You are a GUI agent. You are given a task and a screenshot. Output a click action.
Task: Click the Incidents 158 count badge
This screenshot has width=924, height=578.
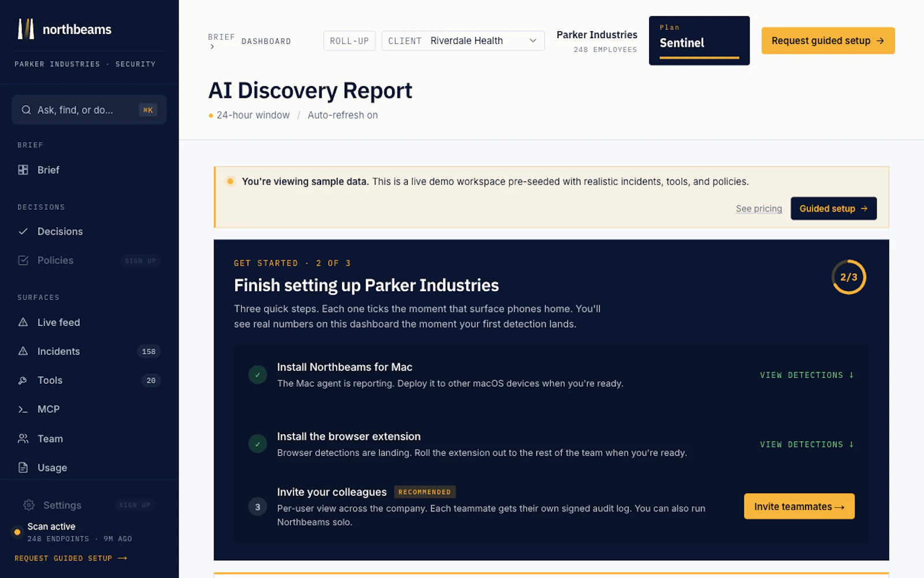[148, 351]
